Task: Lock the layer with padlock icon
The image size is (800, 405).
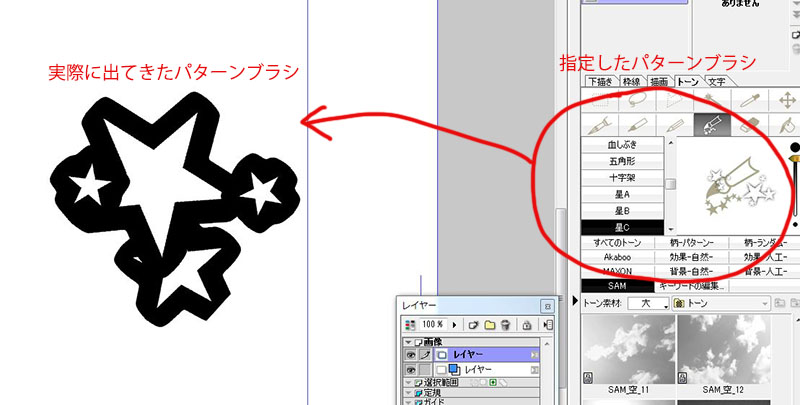Action: [527, 324]
